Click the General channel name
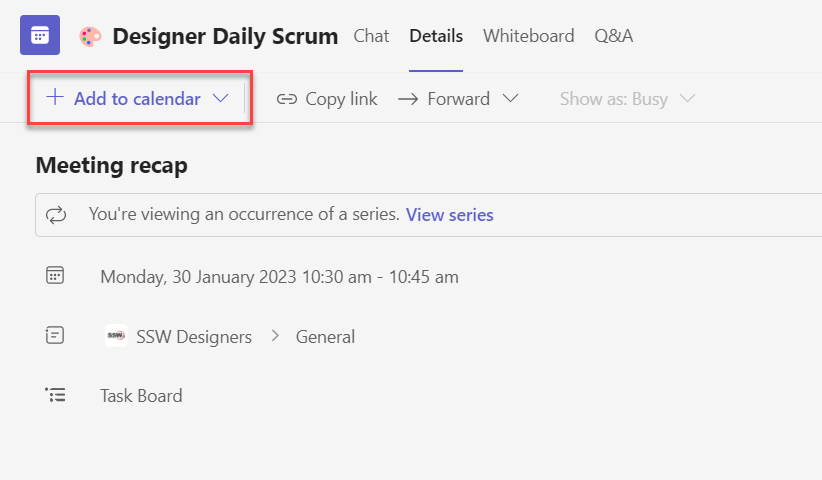 pos(325,337)
